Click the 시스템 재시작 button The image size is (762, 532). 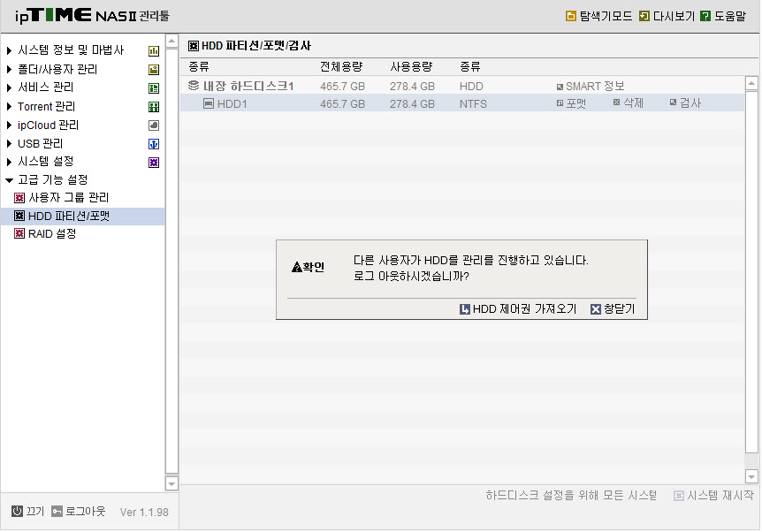[x=714, y=495]
